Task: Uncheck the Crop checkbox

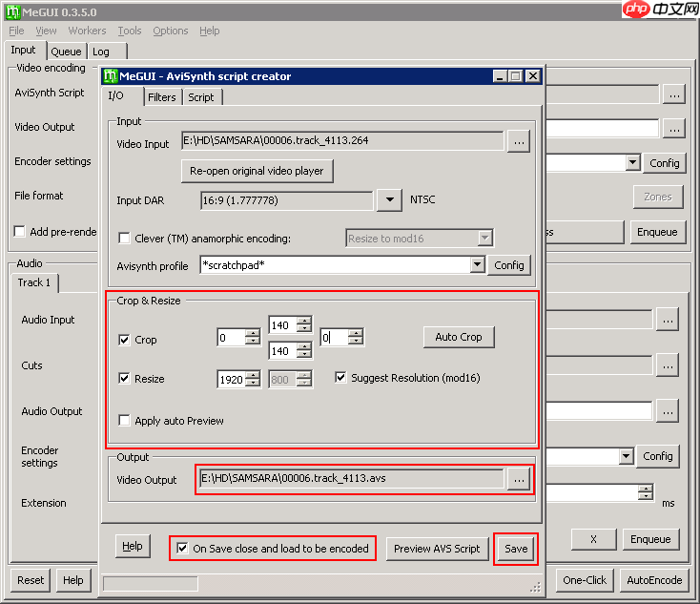Action: point(124,340)
